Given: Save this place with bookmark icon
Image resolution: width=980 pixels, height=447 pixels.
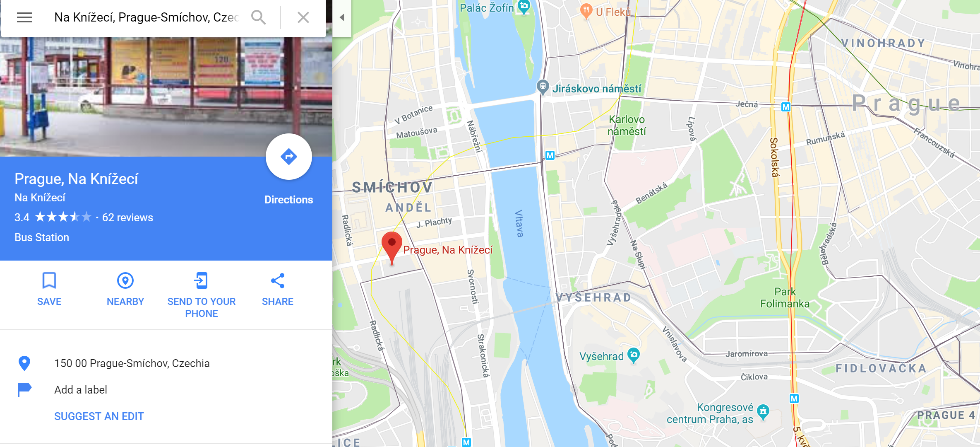Looking at the screenshot, I should tap(49, 280).
